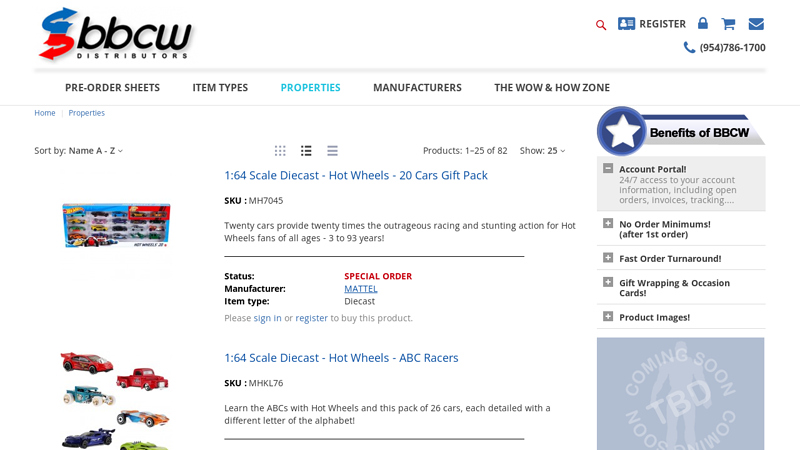Open the Pre-Order Sheets menu
This screenshot has width=800, height=450.
(x=112, y=88)
